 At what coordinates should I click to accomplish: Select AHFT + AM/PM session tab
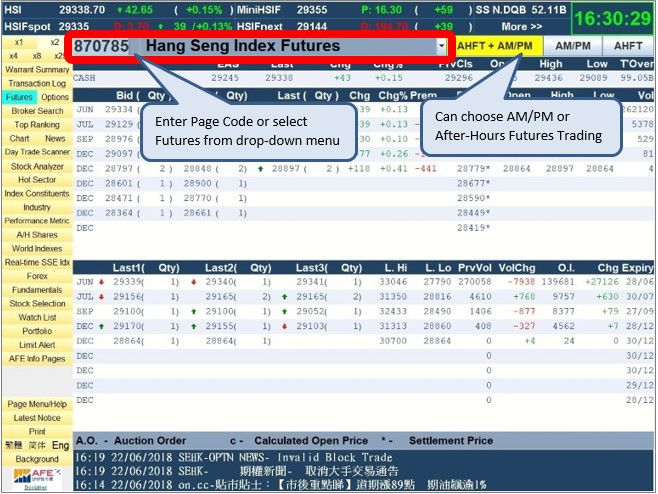pyautogui.click(x=494, y=46)
